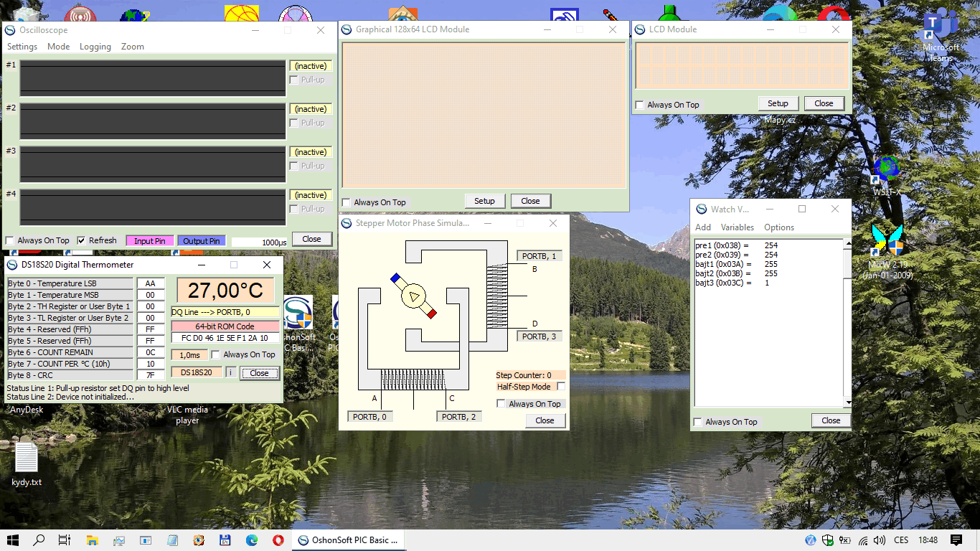The width and height of the screenshot is (980, 551).
Task: Launch Microsoft Edge from taskbar
Action: coord(252,540)
